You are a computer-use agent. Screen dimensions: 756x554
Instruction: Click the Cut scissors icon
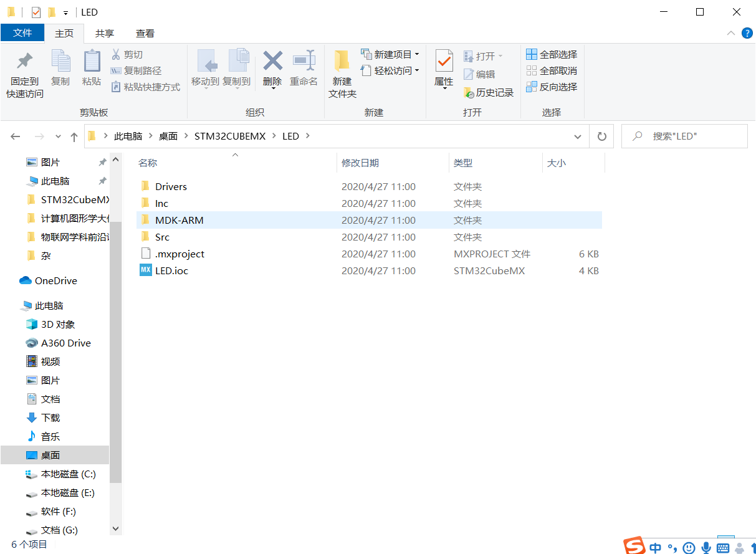pyautogui.click(x=116, y=55)
